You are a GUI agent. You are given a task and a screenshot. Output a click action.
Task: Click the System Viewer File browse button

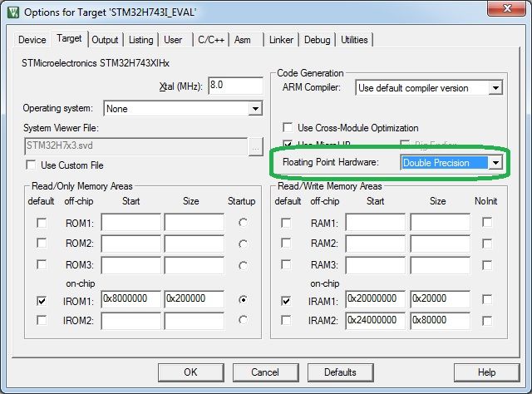256,147
